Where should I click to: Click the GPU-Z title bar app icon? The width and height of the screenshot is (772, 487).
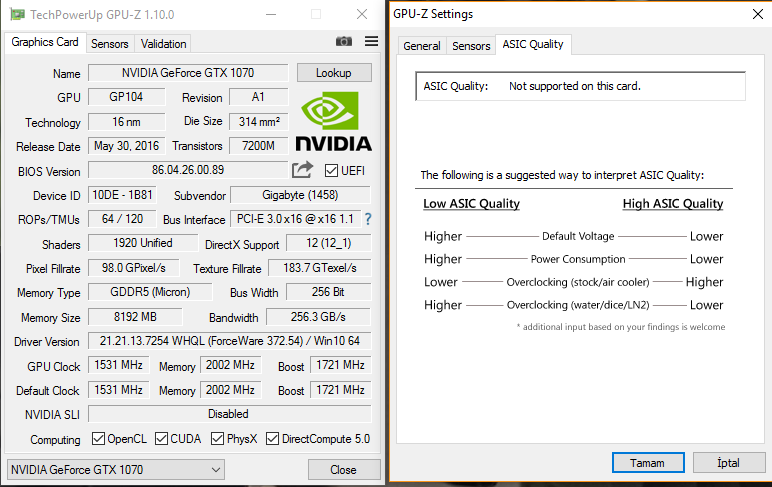pyautogui.click(x=18, y=14)
